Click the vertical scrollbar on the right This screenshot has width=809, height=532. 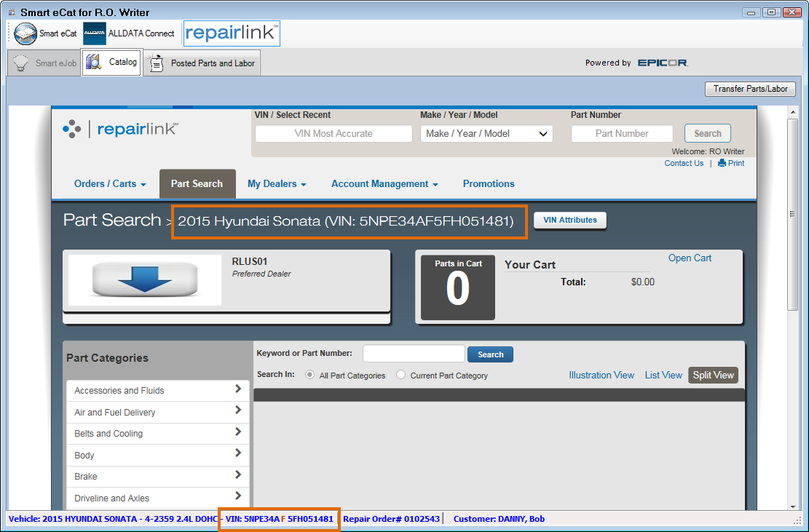pos(793,214)
